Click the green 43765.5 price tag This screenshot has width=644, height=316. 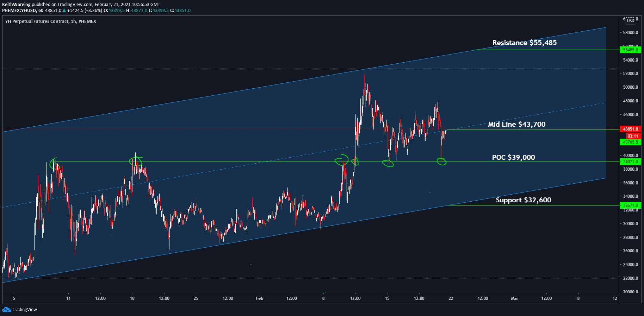[x=630, y=142]
